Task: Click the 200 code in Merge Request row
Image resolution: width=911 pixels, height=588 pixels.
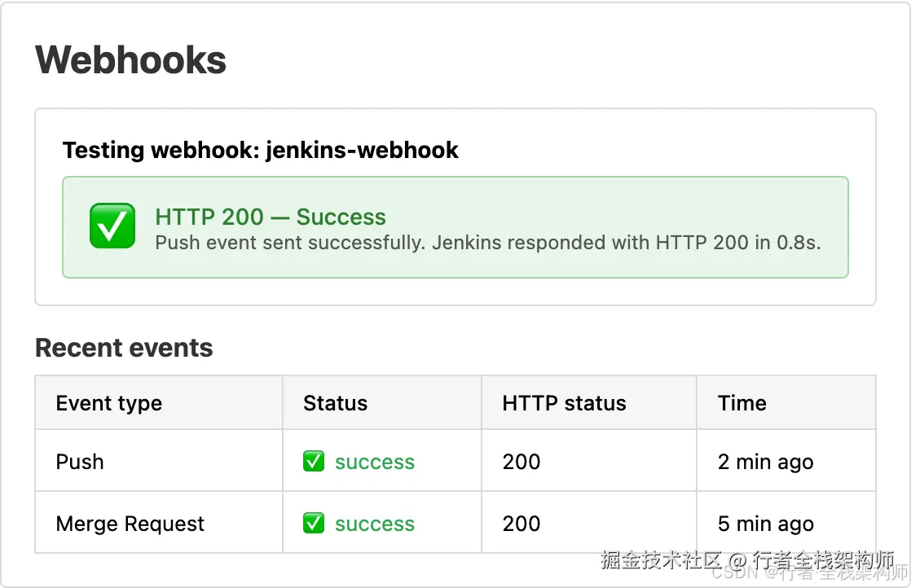Action: pos(522,524)
